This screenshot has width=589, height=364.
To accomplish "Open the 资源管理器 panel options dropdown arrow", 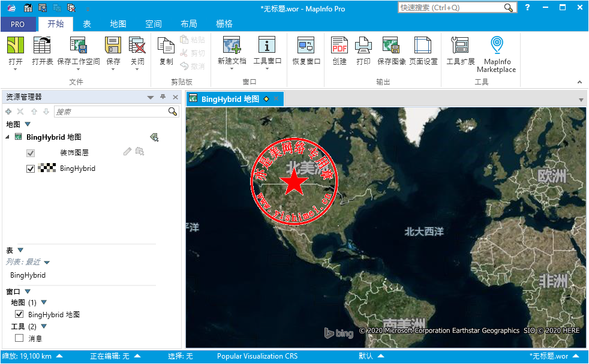I will 151,97.
